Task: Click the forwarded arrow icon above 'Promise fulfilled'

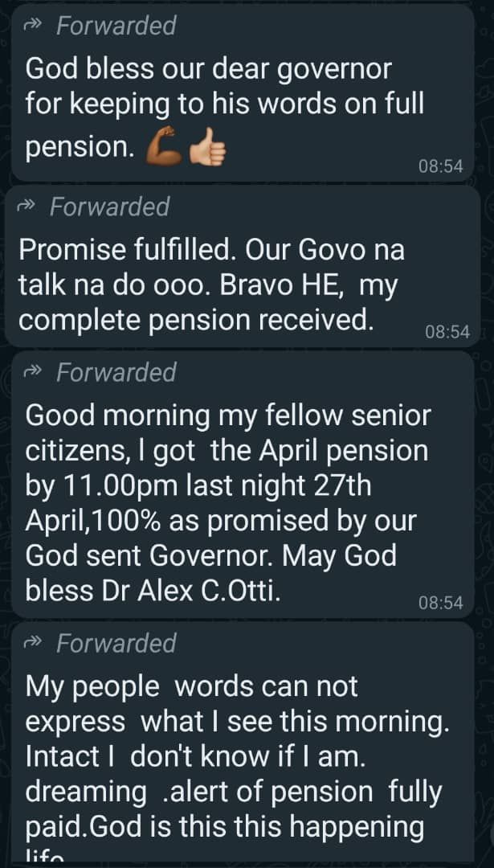Action: coord(27,207)
